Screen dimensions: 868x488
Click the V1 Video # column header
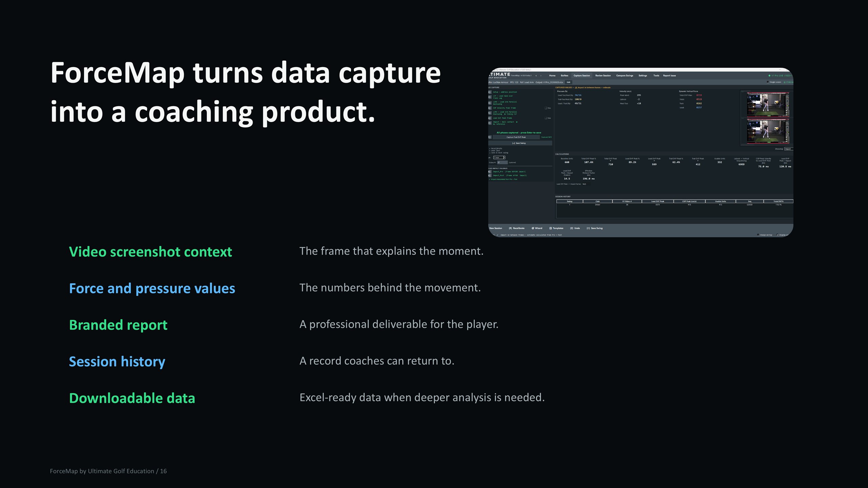[627, 201]
